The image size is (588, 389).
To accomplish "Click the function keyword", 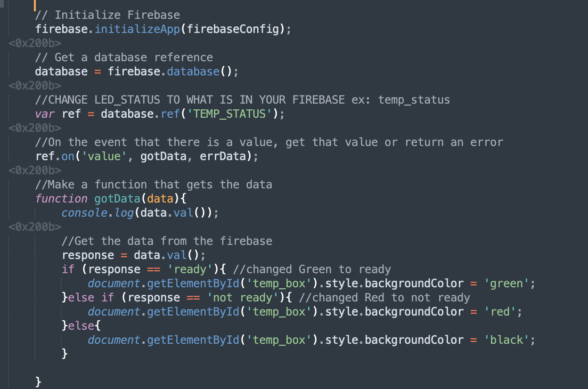I will pos(61,199).
